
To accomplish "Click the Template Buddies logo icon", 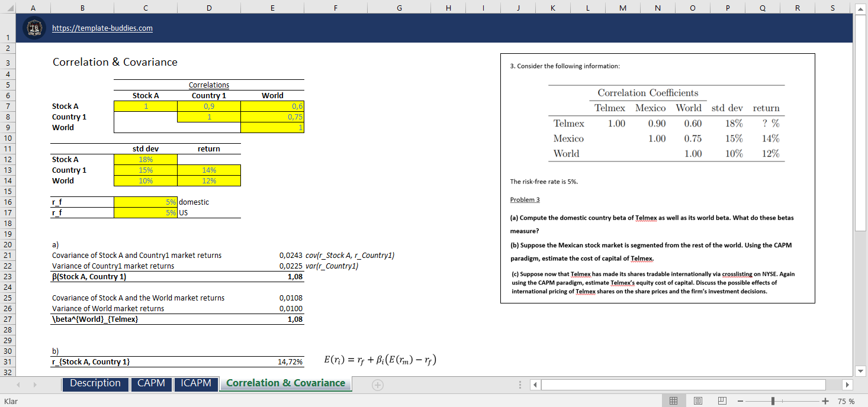I will [34, 28].
